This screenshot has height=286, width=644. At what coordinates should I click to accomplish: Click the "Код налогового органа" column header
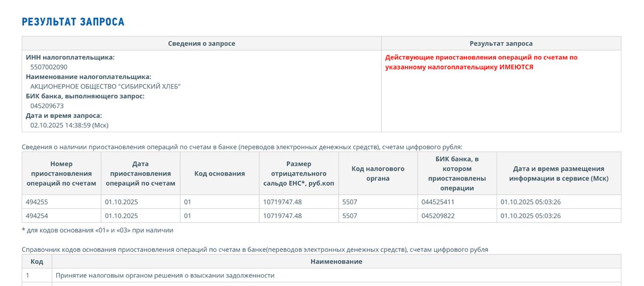click(x=378, y=173)
